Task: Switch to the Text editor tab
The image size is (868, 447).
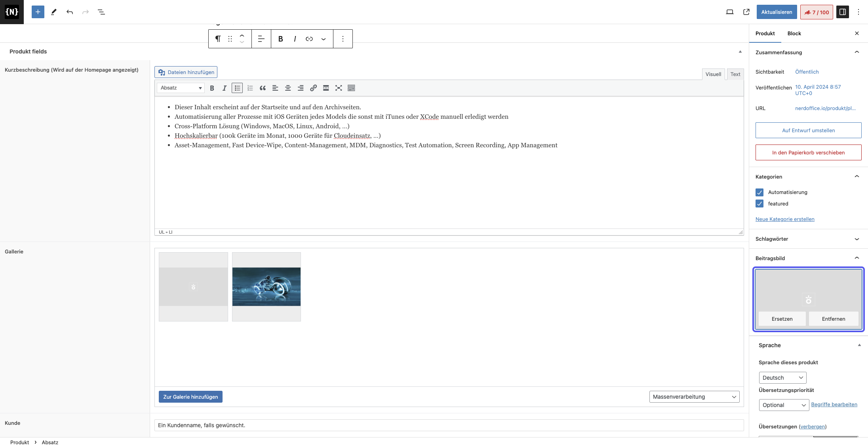Action: pyautogui.click(x=735, y=74)
